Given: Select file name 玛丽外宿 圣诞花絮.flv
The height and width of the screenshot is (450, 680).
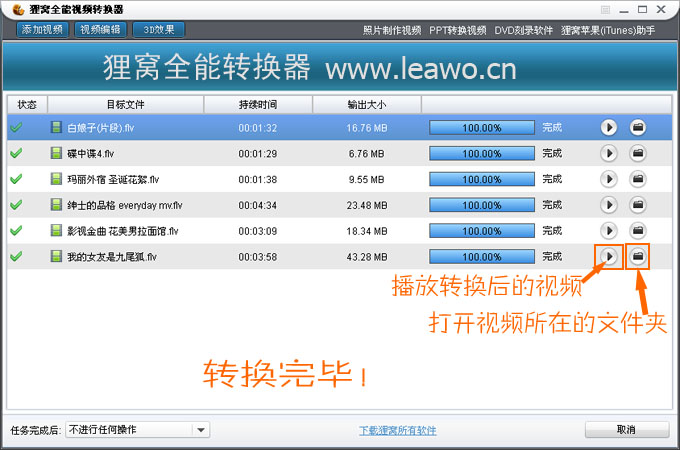Looking at the screenshot, I should click(113, 179).
